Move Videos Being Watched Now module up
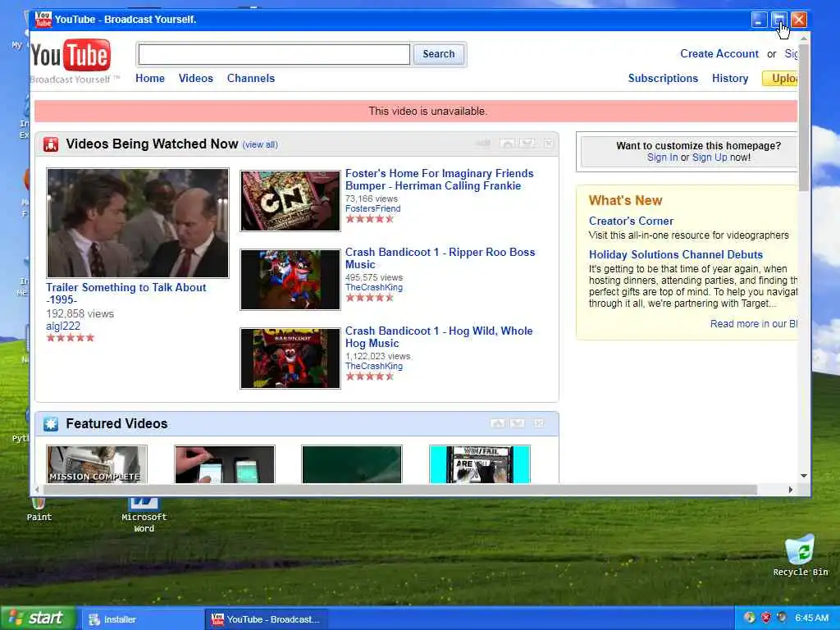This screenshot has width=840, height=630. tap(507, 143)
